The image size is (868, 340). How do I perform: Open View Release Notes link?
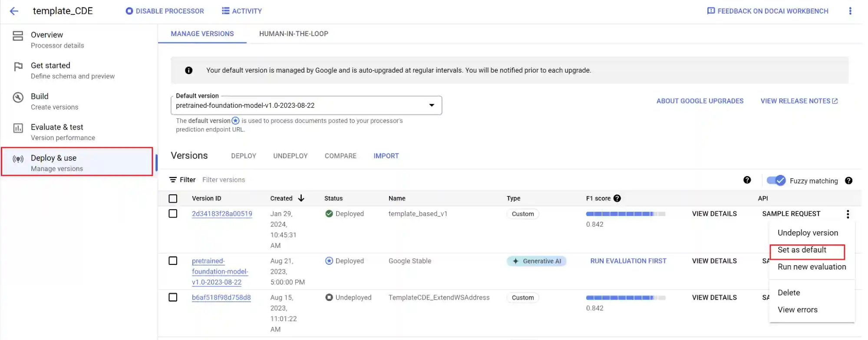coord(799,101)
